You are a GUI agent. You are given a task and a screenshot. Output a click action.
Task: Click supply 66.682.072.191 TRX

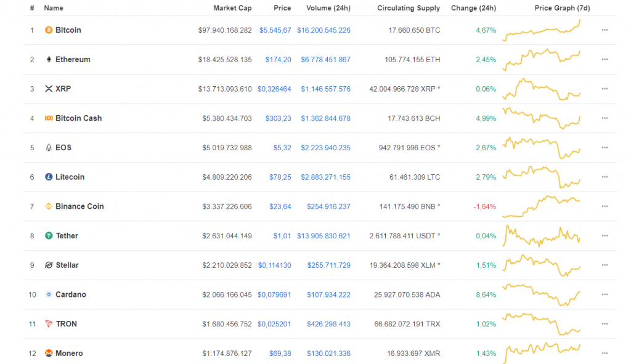coord(407,324)
